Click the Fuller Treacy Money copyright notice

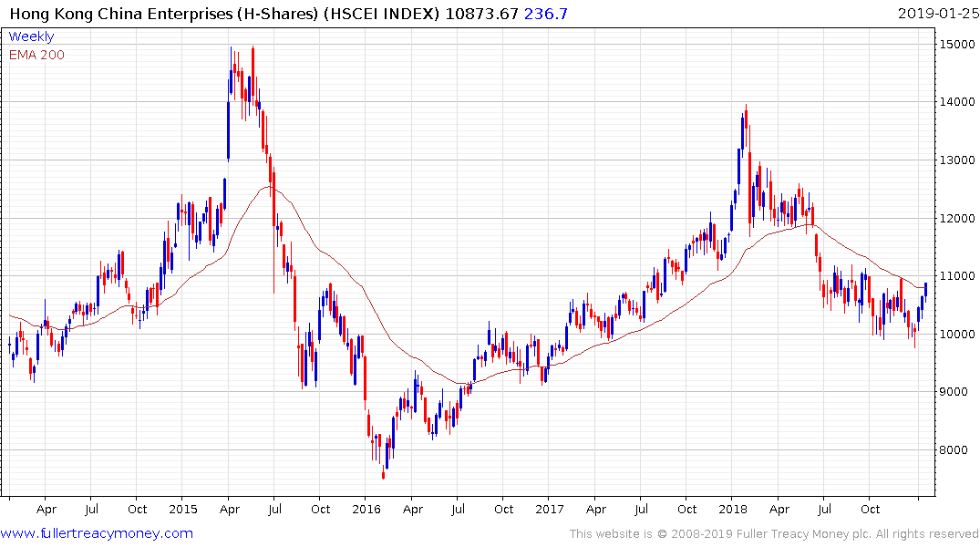(x=774, y=534)
